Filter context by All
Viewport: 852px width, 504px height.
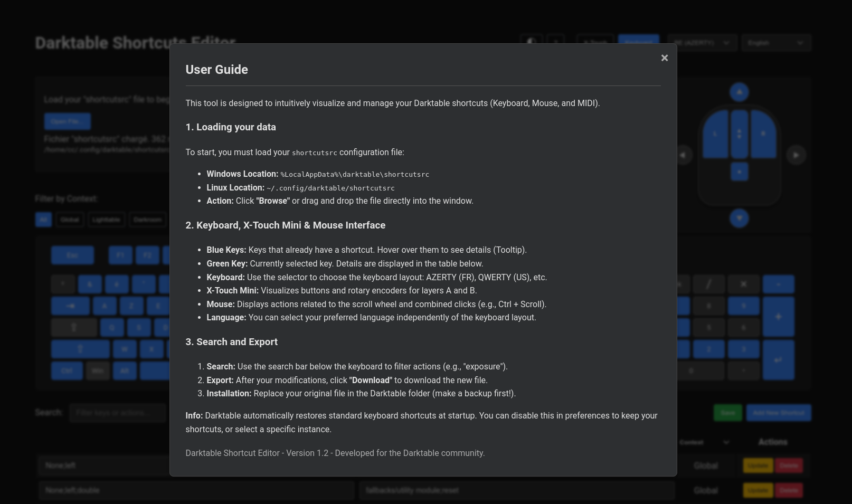(43, 220)
